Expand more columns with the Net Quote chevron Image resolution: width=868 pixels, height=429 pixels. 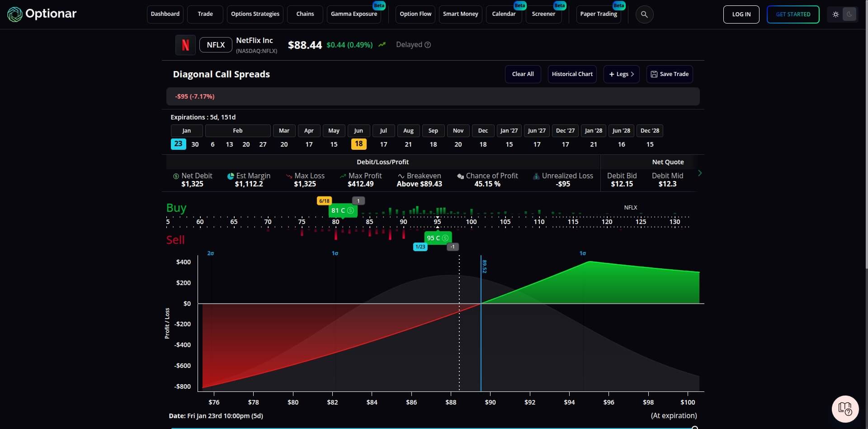(699, 173)
